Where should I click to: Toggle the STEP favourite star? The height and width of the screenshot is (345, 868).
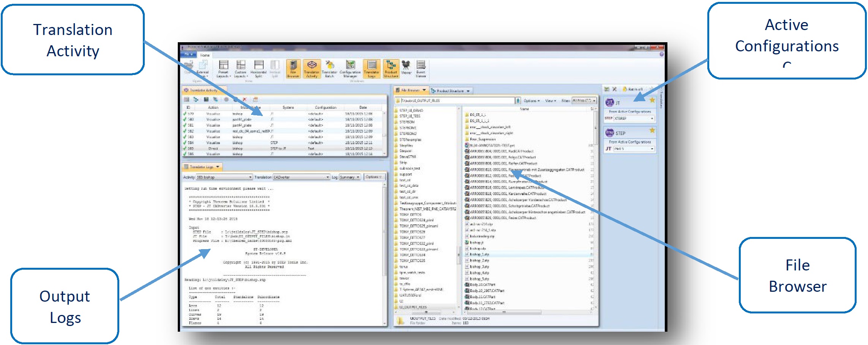pos(652,130)
